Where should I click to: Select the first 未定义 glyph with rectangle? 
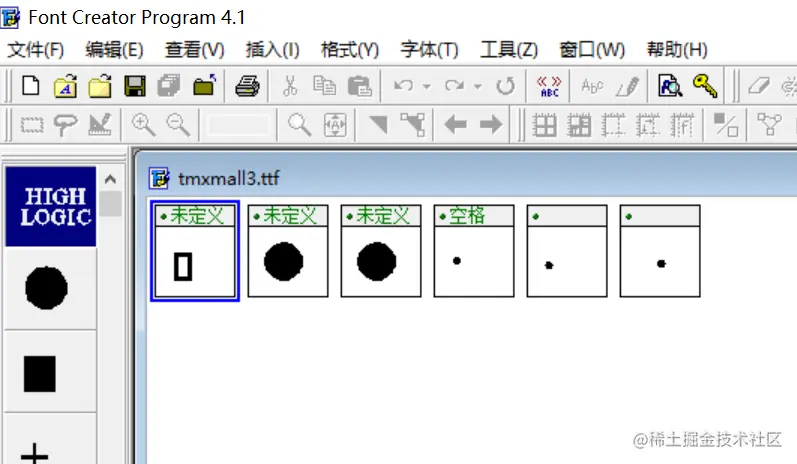click(195, 251)
